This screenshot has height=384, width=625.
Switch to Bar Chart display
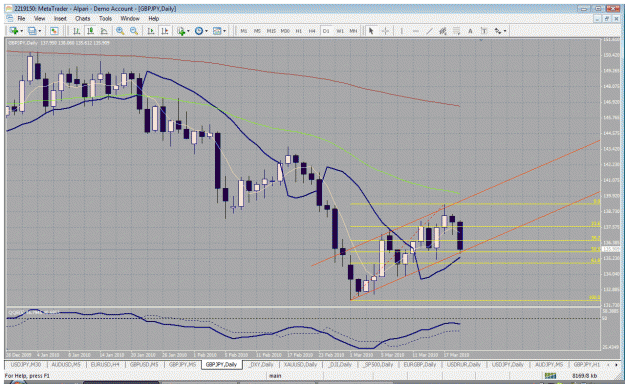point(77,31)
